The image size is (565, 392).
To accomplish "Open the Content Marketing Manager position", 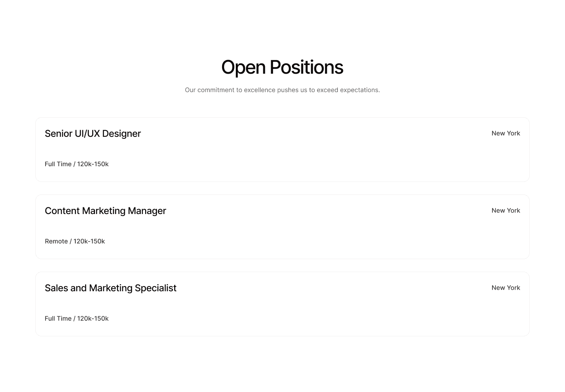I will tap(282, 227).
